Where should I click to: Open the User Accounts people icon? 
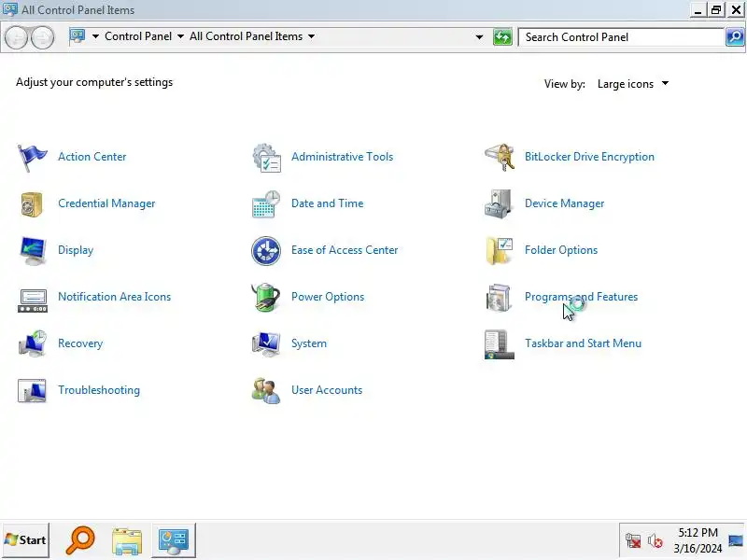266,390
